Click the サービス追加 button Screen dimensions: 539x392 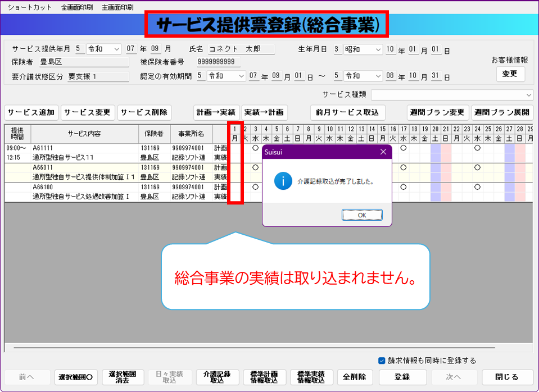31,112
